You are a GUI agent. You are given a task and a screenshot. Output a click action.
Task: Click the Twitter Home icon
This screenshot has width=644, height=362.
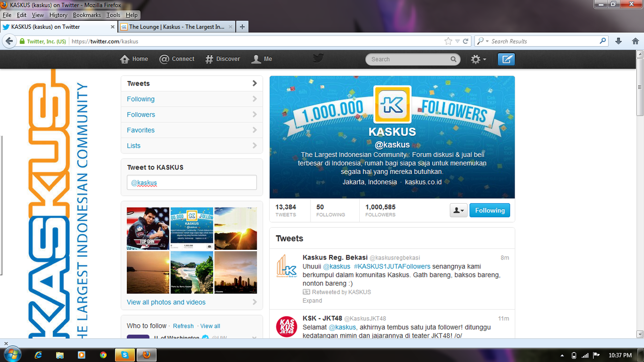click(125, 59)
